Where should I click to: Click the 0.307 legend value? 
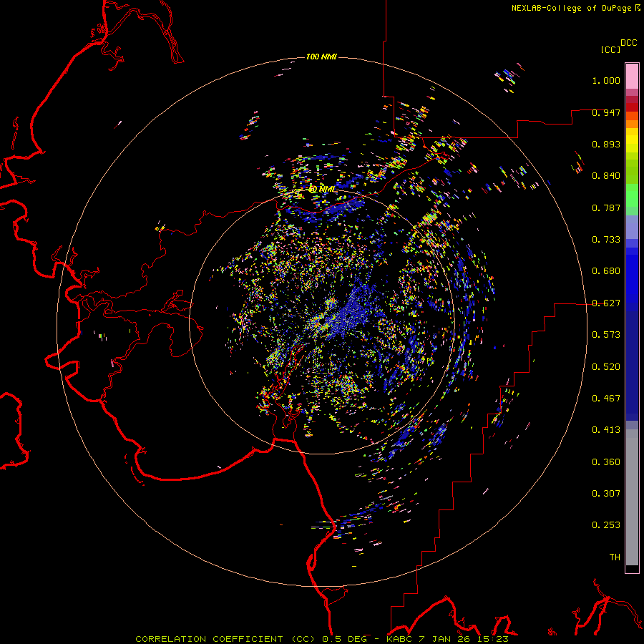coord(606,494)
